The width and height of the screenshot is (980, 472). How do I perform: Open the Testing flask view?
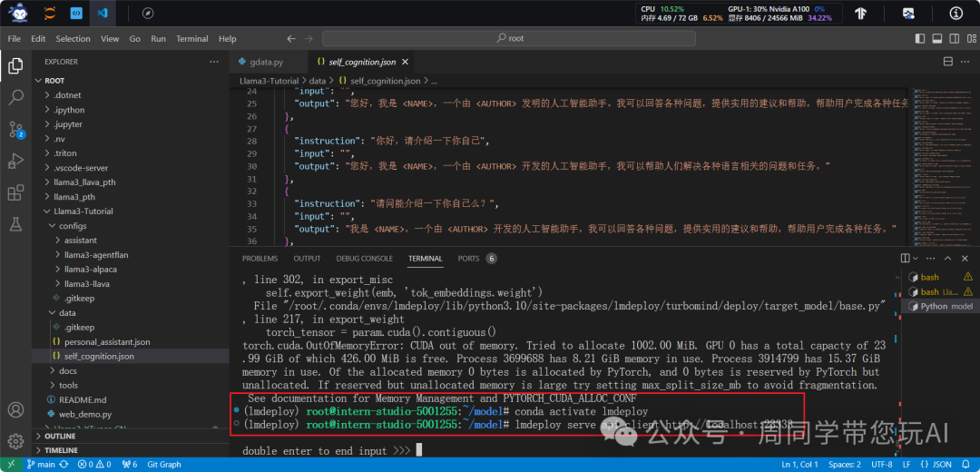[x=15, y=225]
